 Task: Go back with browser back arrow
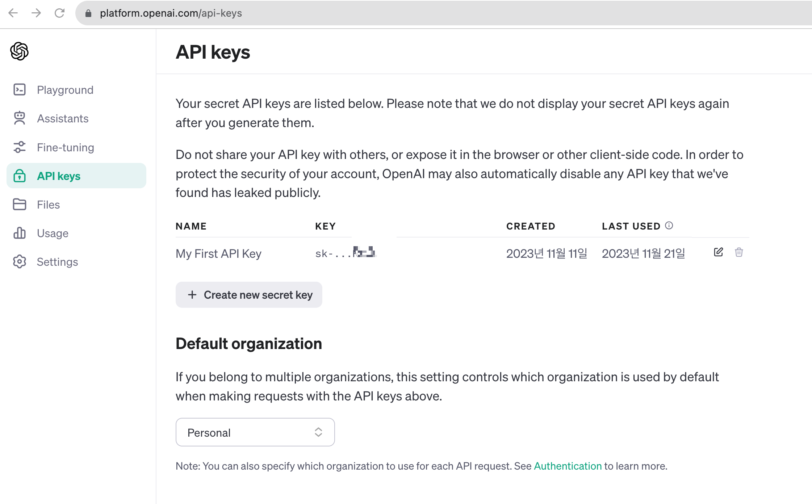[13, 13]
